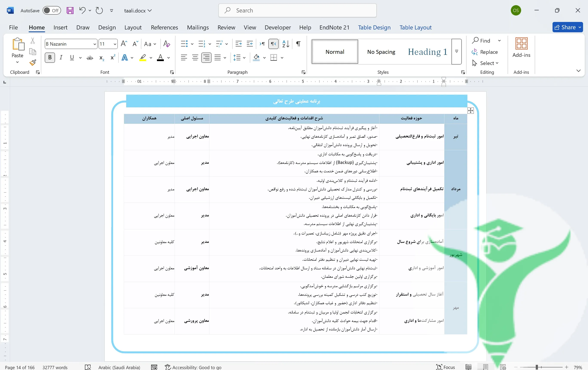Viewport: 588px width, 370px height.
Task: Switch to the Layout tab
Action: pyautogui.click(x=133, y=27)
